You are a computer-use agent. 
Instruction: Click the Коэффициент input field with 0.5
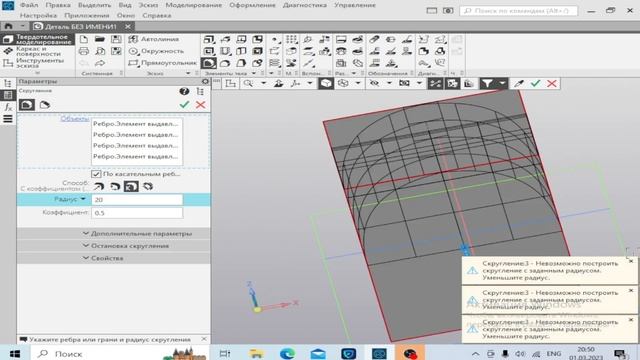[137, 213]
